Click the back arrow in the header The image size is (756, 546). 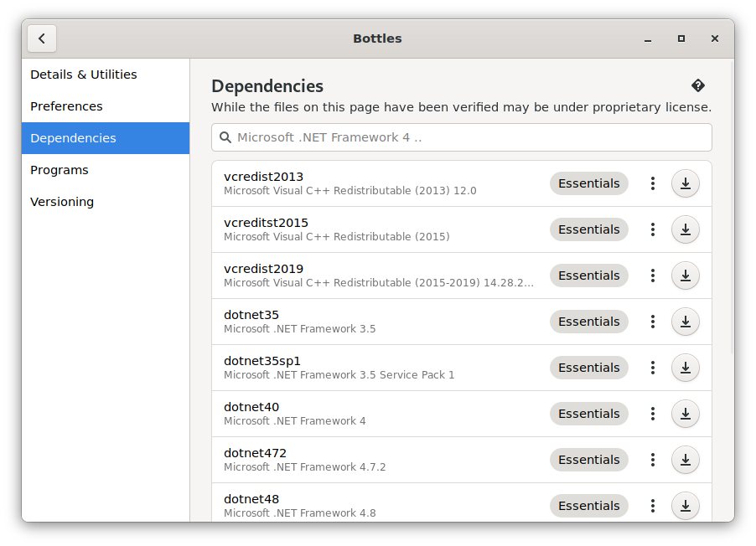pyautogui.click(x=42, y=38)
